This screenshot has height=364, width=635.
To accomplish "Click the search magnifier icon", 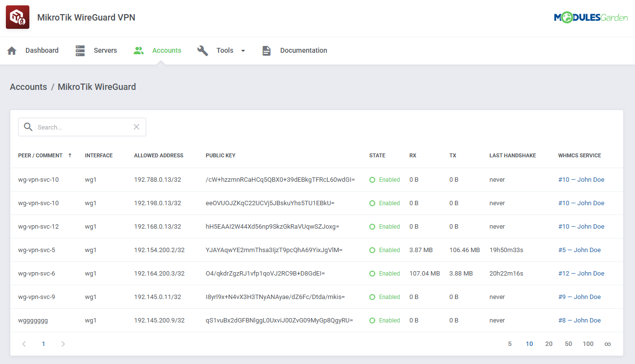I will 28,127.
